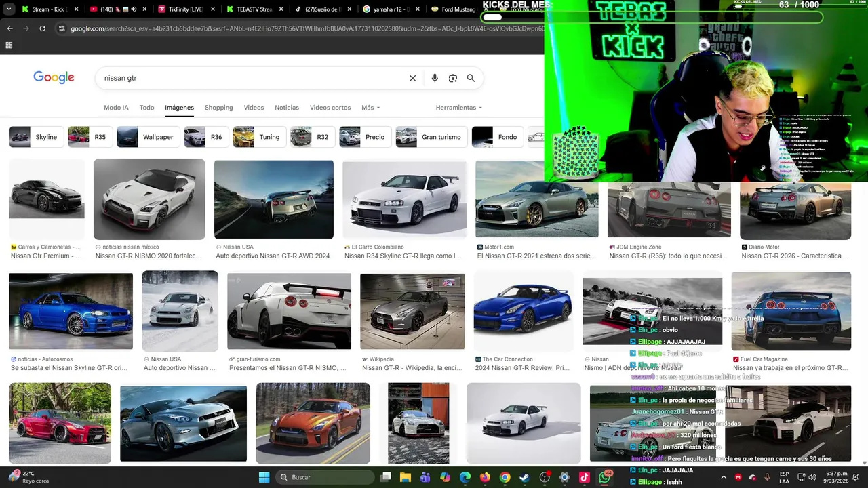Expand the Más dropdown menu
Image resolution: width=868 pixels, height=488 pixels.
370,108
